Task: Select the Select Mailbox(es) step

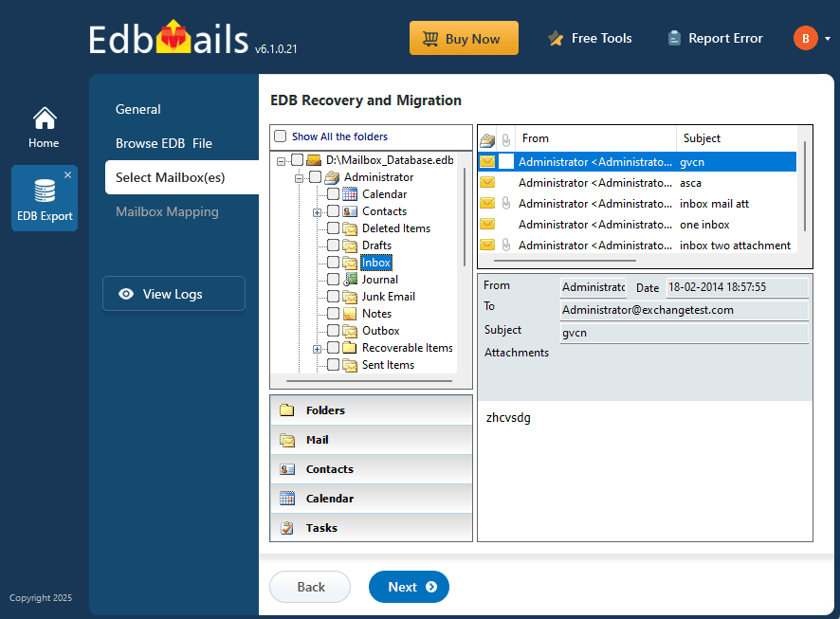Action: tap(182, 177)
